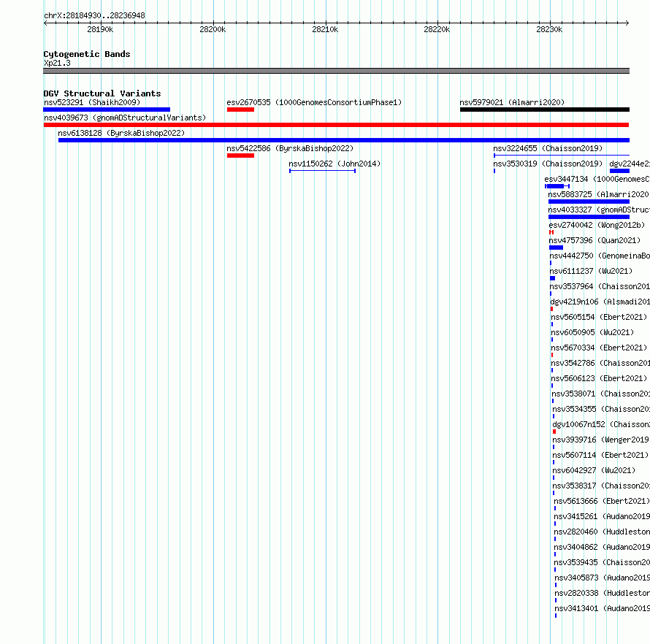Click the 28190k ruler position label
This screenshot has width=650, height=644.
(x=100, y=29)
